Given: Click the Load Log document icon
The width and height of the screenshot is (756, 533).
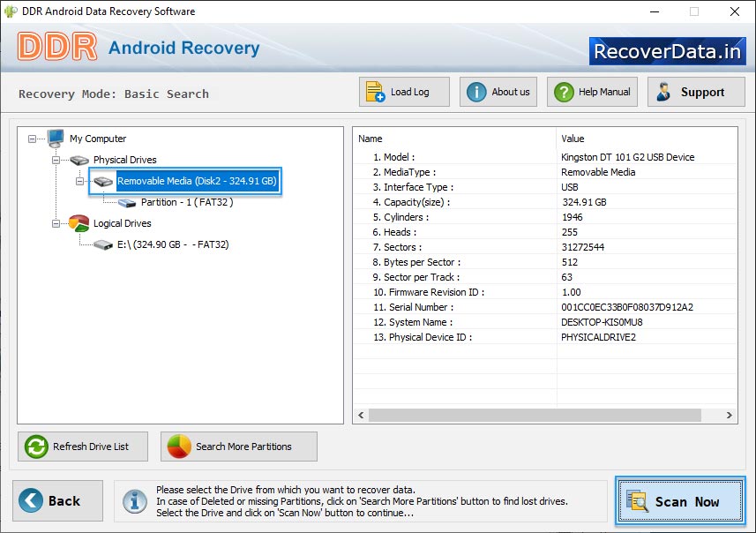Looking at the screenshot, I should click(375, 92).
